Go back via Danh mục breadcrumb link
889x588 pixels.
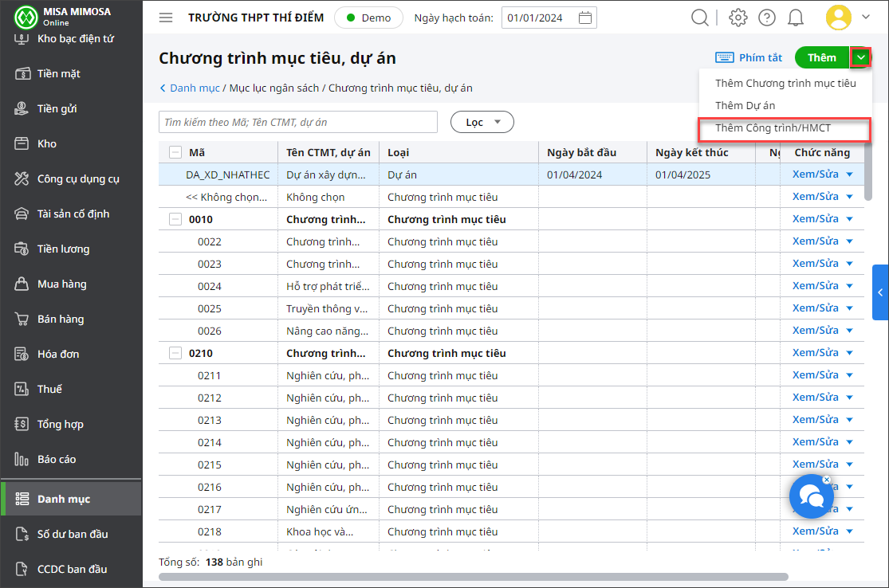point(195,88)
